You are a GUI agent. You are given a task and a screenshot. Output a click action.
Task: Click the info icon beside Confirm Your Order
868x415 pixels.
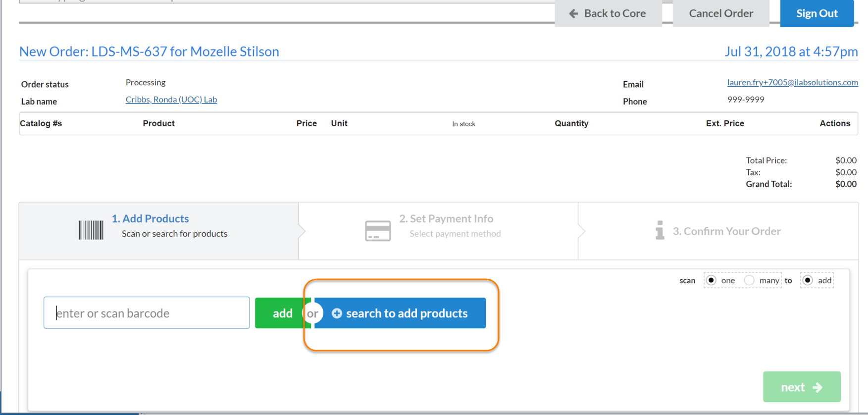pyautogui.click(x=660, y=230)
